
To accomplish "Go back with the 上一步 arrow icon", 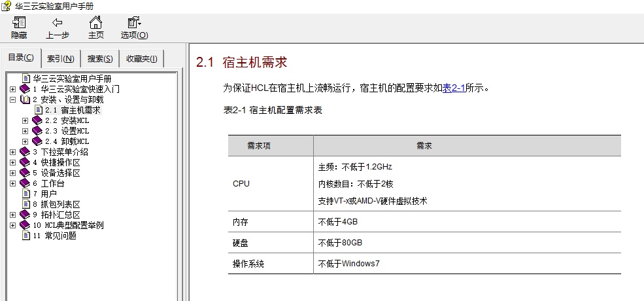I will (58, 22).
